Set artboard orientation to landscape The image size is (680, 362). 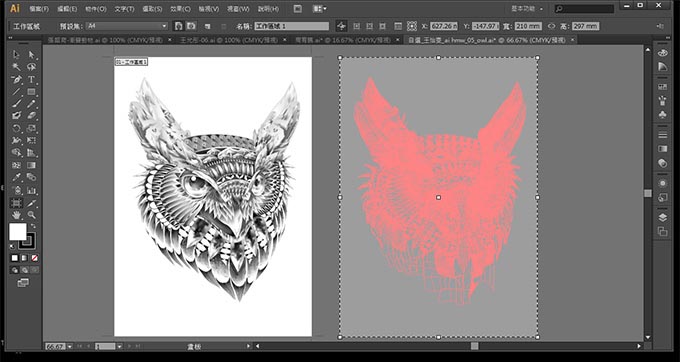pos(191,26)
